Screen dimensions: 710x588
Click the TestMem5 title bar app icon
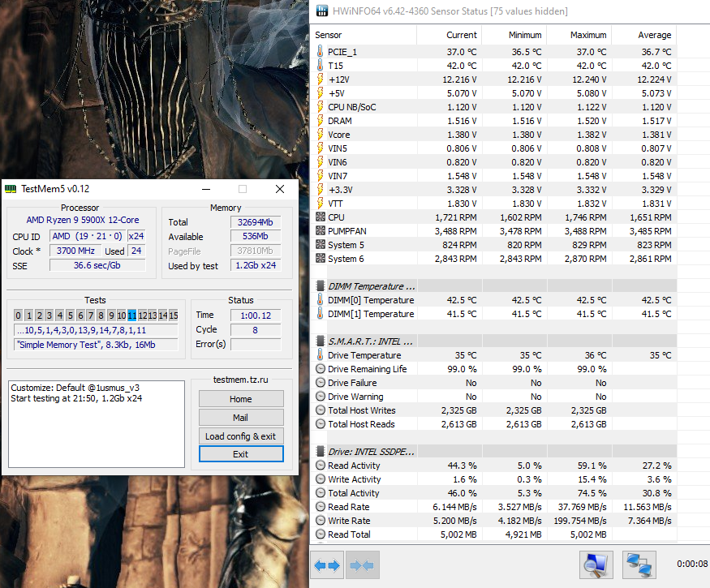click(11, 189)
